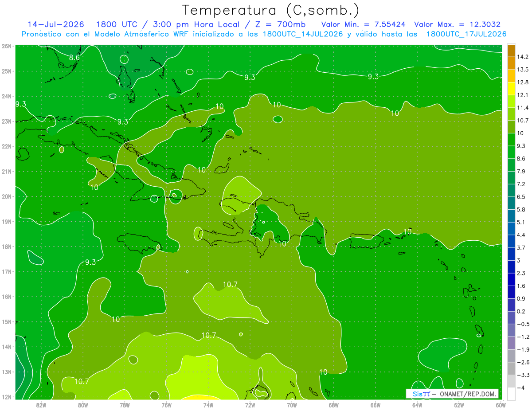Click the longitude axis label '78W'

[125, 404]
